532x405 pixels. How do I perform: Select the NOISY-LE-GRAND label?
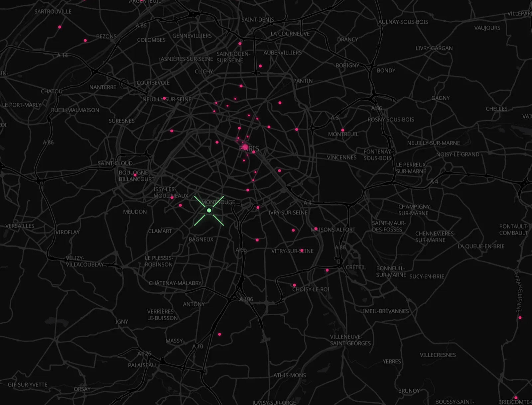click(458, 154)
